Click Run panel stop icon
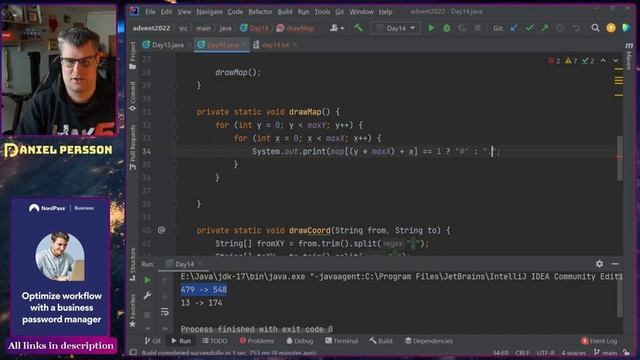This screenshot has width=640, height=360. click(x=147, y=315)
